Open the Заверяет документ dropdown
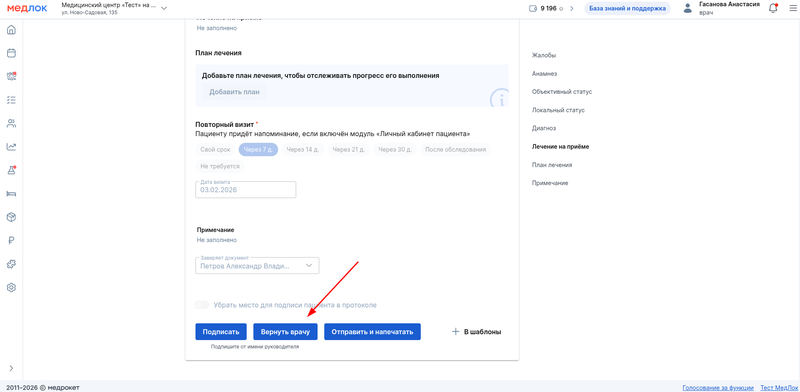800x392 pixels. (x=257, y=265)
